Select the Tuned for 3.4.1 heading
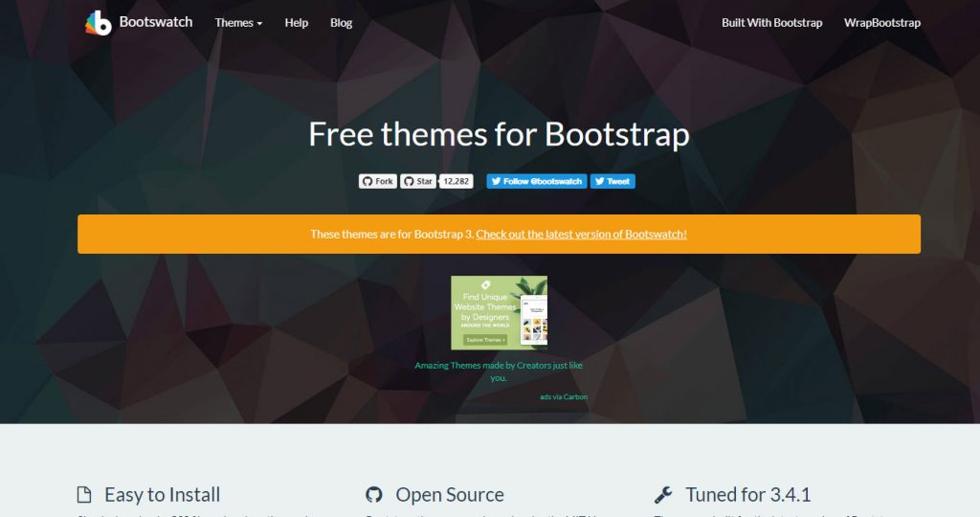The width and height of the screenshot is (980, 517). click(x=747, y=494)
